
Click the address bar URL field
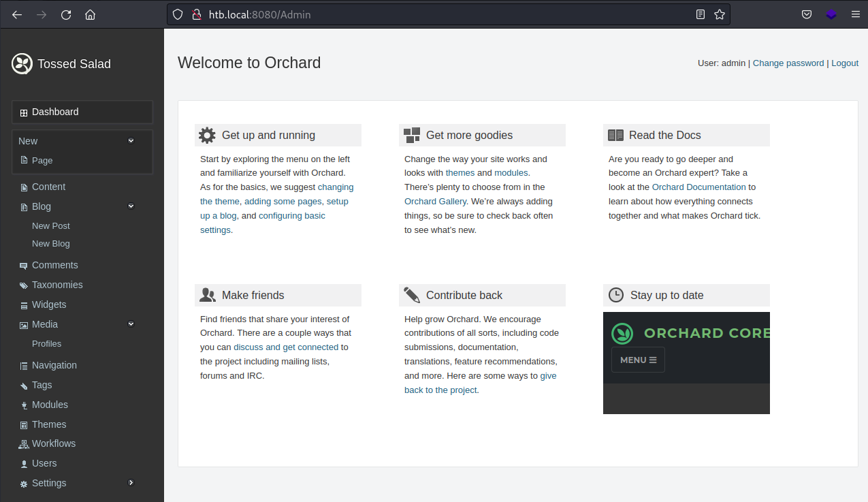449,14
